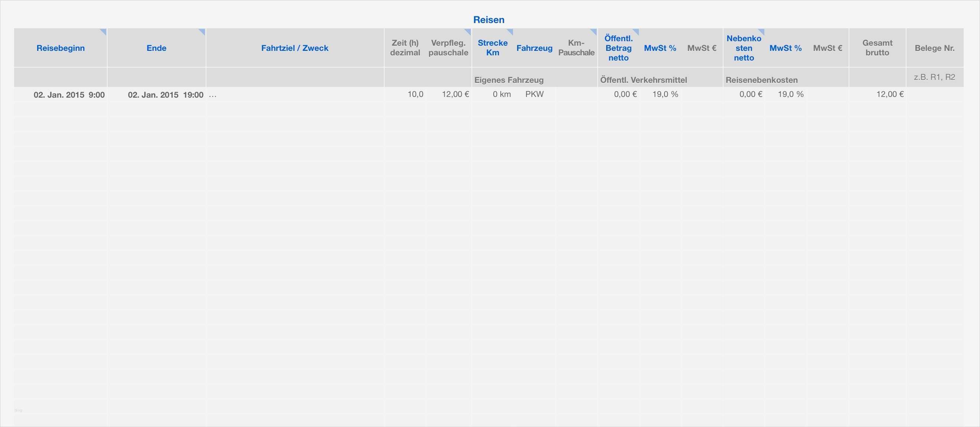
Task: Click the z.B. R1, R2 hint cell
Action: click(x=934, y=77)
